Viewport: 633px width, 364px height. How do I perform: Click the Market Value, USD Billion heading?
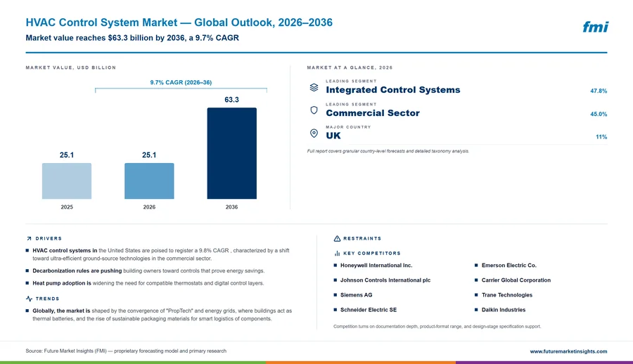(70, 67)
